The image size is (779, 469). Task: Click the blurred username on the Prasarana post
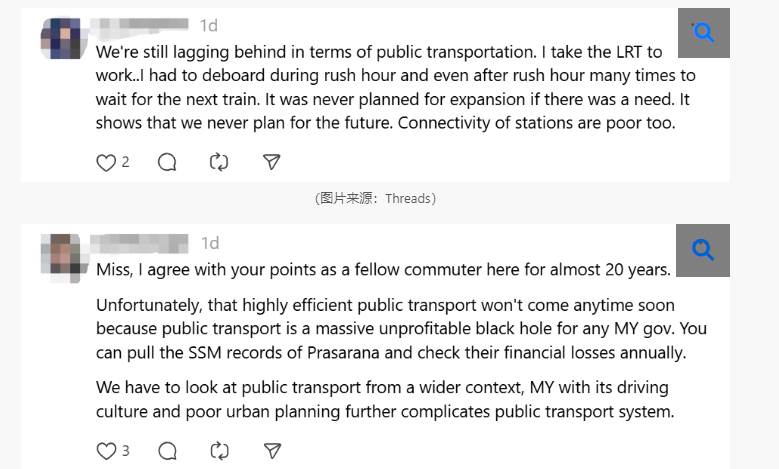[140, 243]
